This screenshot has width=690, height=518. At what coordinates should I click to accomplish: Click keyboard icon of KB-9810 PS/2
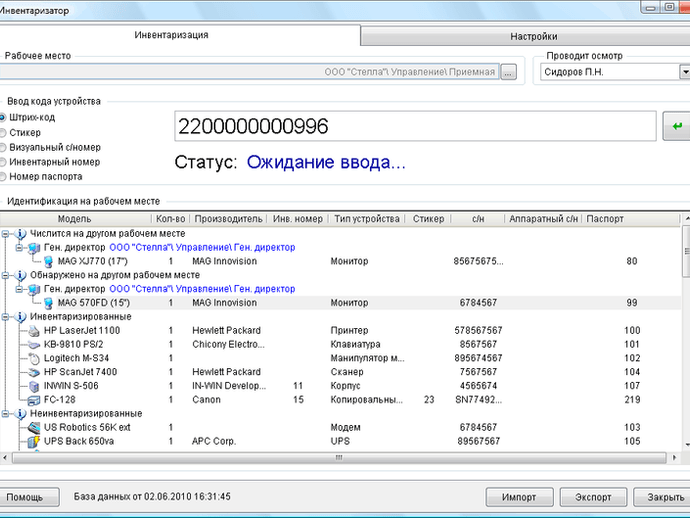[34, 345]
